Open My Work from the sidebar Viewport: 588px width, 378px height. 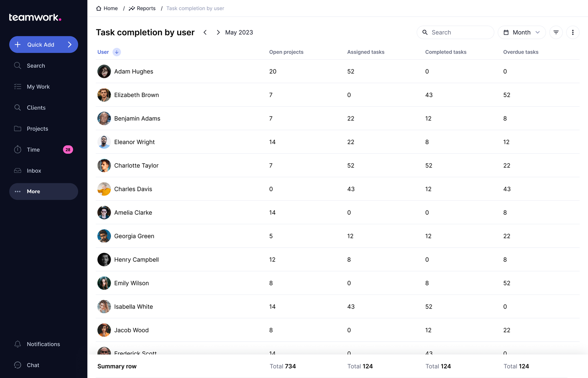[x=38, y=86]
